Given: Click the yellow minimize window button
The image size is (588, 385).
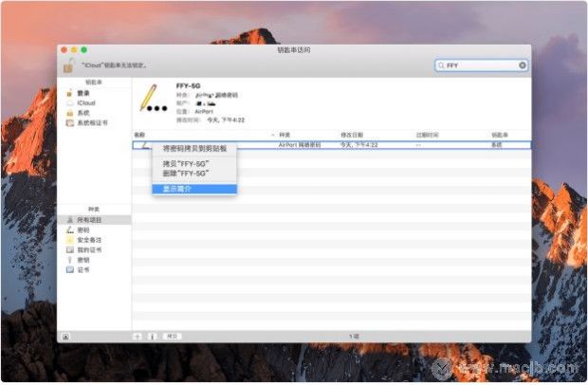Looking at the screenshot, I should tap(74, 50).
